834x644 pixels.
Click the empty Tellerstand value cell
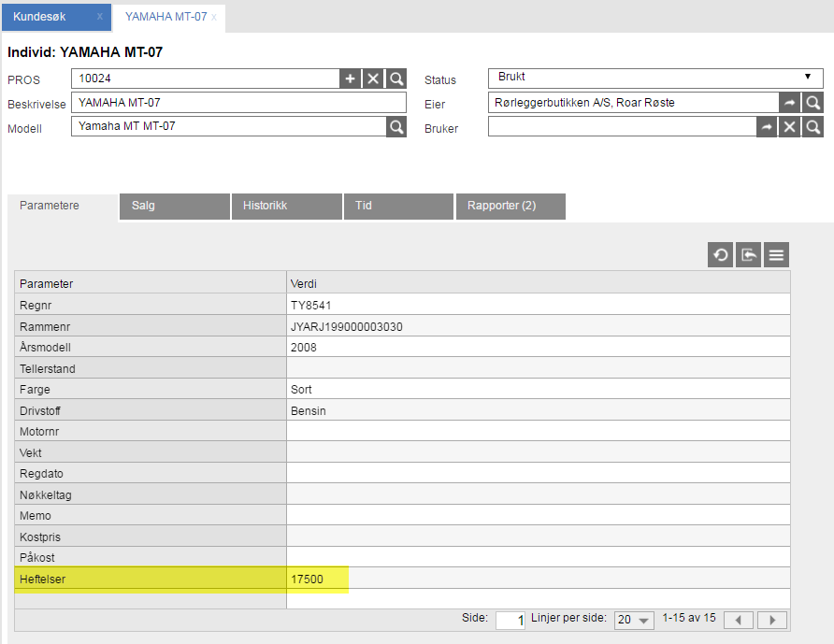[x=539, y=368]
